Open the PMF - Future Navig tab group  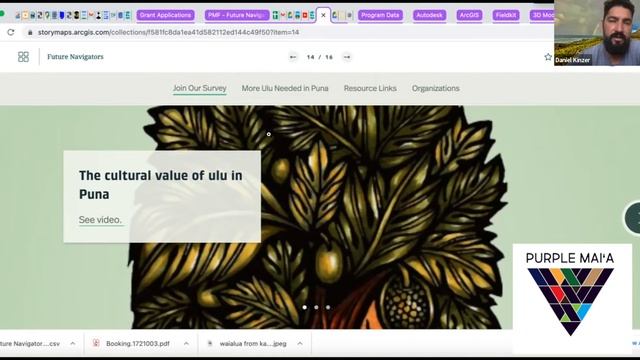pyautogui.click(x=237, y=15)
